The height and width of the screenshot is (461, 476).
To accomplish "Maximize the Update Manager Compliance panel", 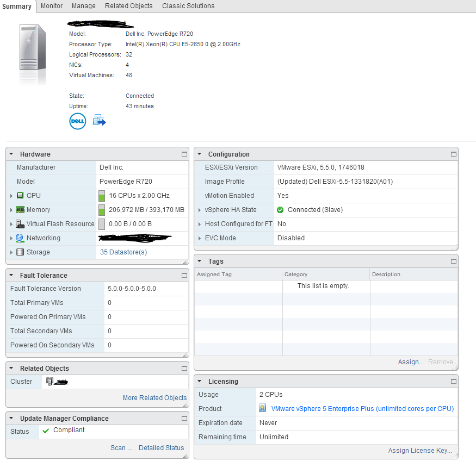I will point(184,418).
